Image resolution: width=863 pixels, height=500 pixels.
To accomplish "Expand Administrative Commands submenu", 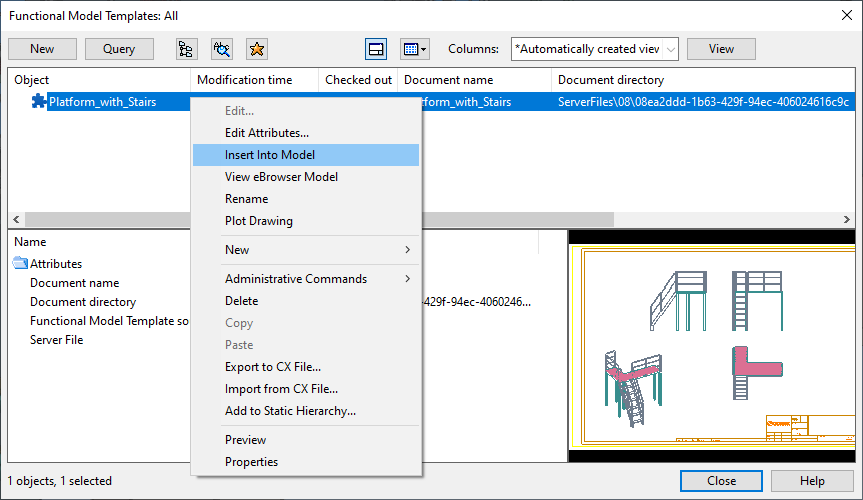I will tap(317, 279).
